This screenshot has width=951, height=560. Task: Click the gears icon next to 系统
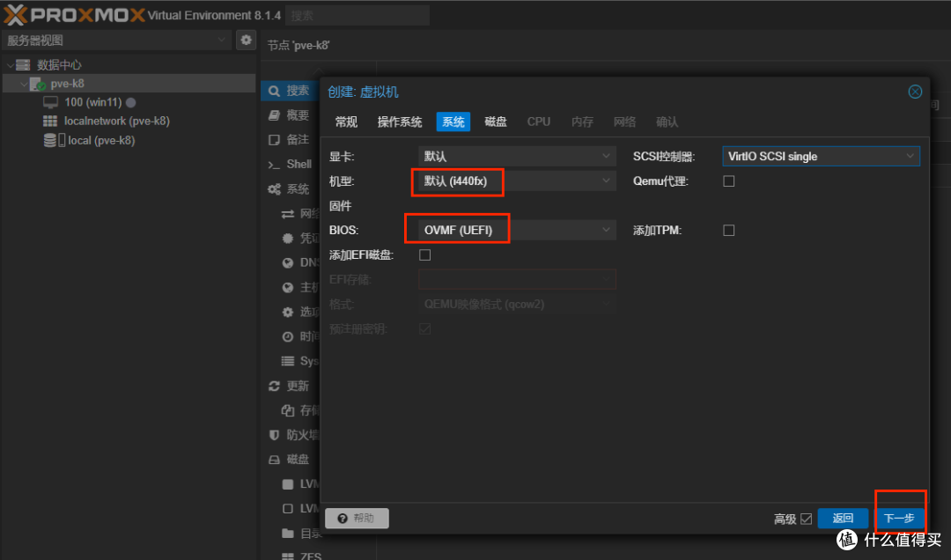pyautogui.click(x=274, y=189)
